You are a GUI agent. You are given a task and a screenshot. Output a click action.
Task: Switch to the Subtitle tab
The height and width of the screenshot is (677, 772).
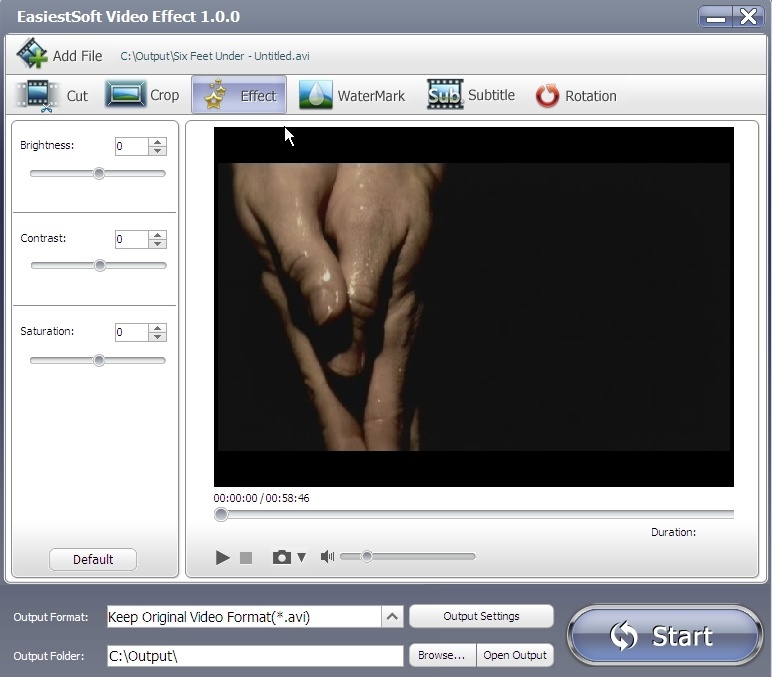click(471, 95)
